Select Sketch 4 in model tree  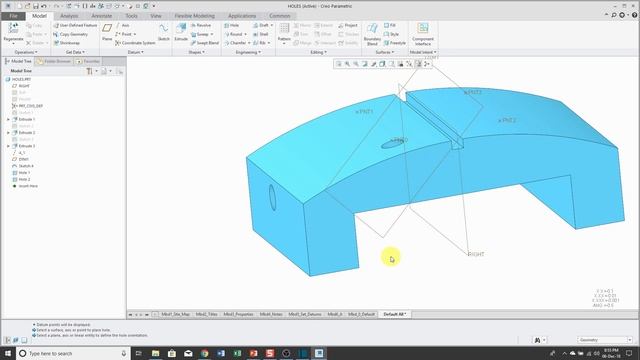point(23,166)
